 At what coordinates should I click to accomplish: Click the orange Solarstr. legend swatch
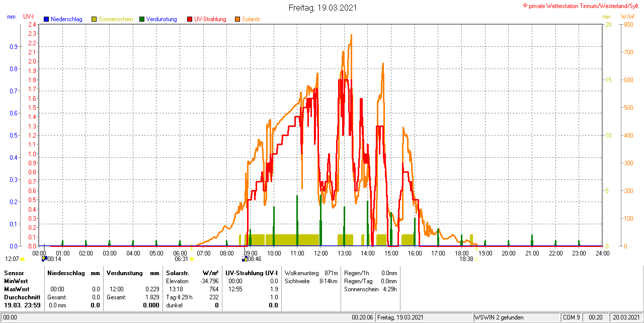(237, 19)
